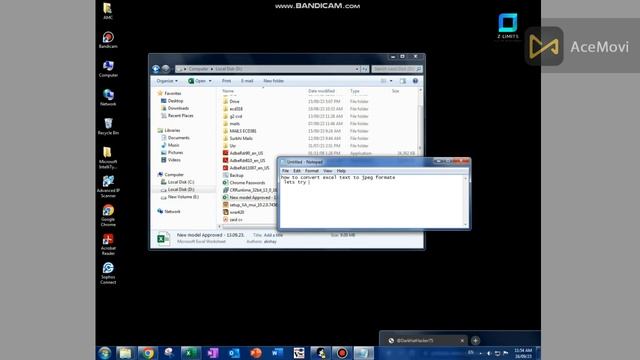
Task: Click in the Explorer search box
Action: (x=396, y=69)
